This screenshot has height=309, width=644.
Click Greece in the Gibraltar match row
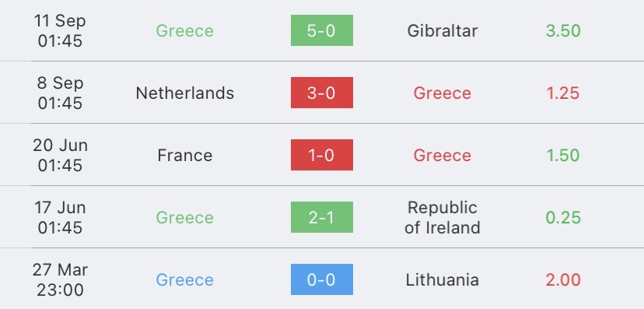click(185, 31)
